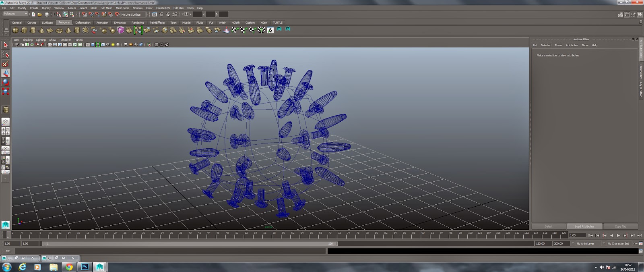Click the Attribute Editor Select button
The height and width of the screenshot is (272, 644).
(x=549, y=226)
